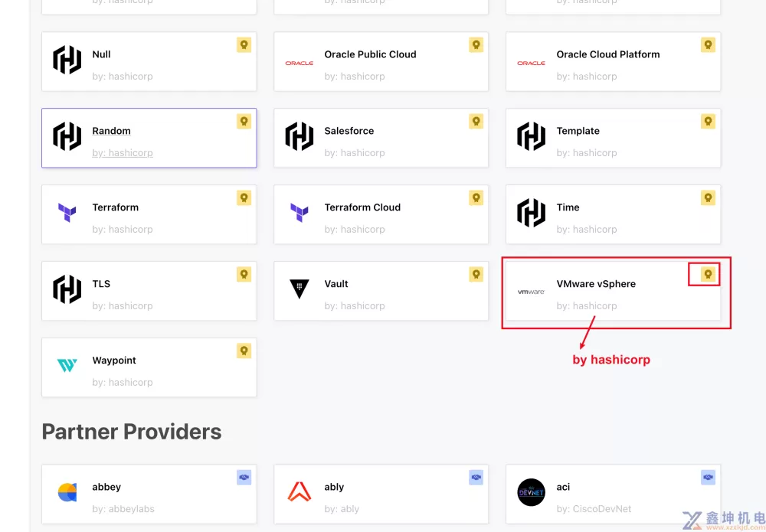Click the HashiCorp logo on the Random card
Screen dimensions: 766x532
click(x=67, y=136)
